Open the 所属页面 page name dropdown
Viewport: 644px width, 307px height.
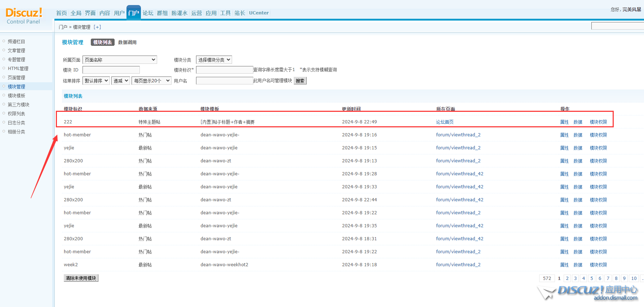120,60
